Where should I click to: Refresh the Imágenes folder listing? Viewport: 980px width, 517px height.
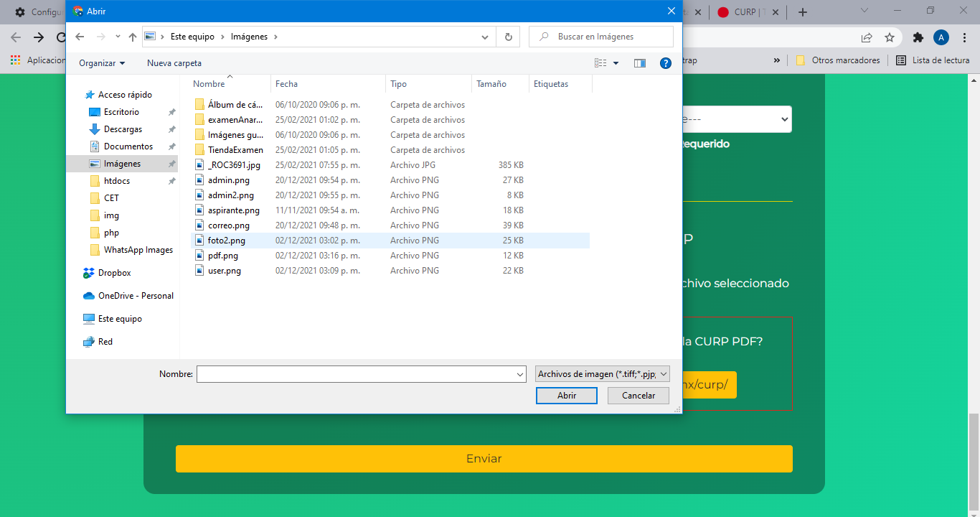pos(509,37)
